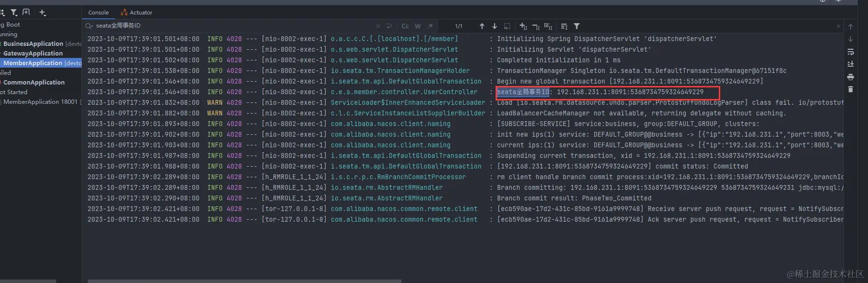Viewport: 868px width, 283px height.
Task: Click 'LoadBalancerCacheManager not available' warning
Action: click(641, 113)
